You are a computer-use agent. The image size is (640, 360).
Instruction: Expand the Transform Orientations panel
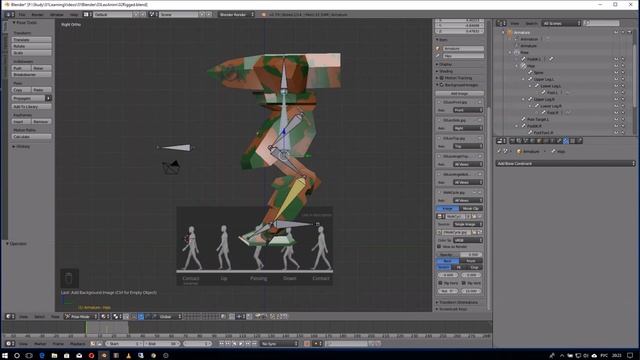(x=437, y=302)
